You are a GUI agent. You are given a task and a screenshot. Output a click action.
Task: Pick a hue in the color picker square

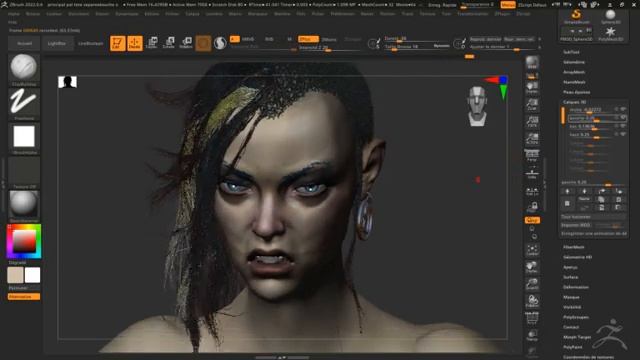tap(24, 242)
